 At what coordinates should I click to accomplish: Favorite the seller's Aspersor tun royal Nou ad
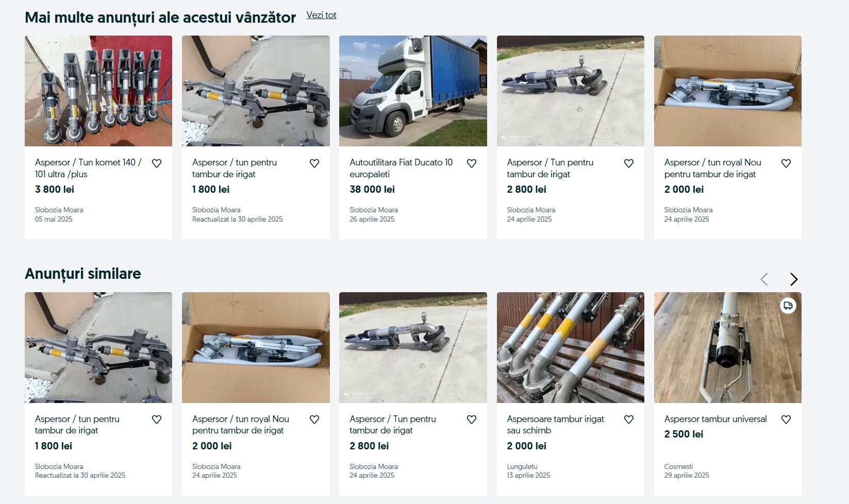pyautogui.click(x=786, y=163)
